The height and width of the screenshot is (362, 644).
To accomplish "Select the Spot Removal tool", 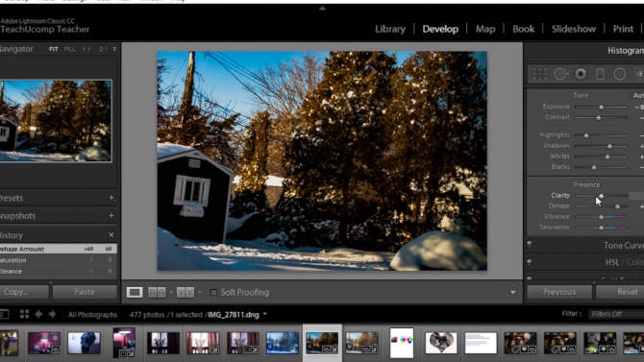I will [x=560, y=74].
